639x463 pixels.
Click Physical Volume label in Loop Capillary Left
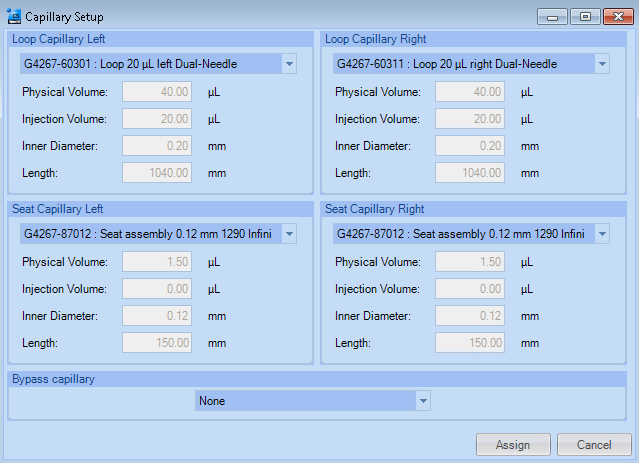65,92
